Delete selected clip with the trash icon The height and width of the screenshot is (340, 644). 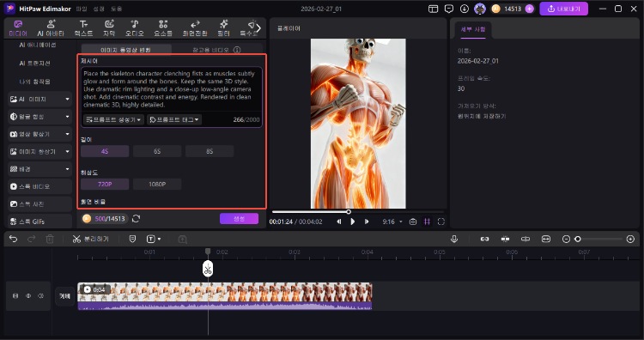(50, 239)
